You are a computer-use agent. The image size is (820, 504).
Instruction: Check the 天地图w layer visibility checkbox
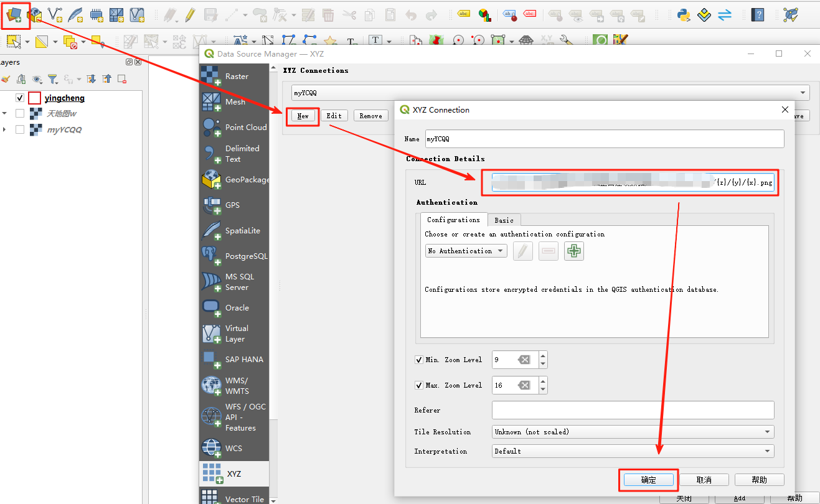pyautogui.click(x=20, y=113)
